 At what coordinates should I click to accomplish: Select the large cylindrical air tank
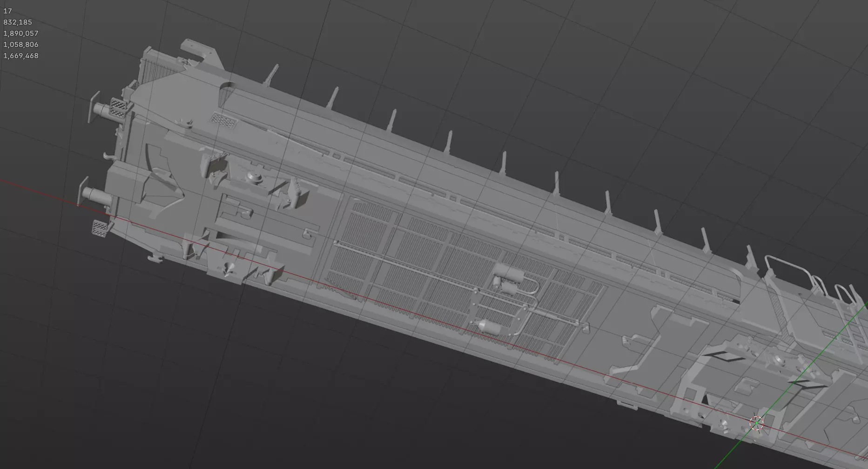point(509,271)
